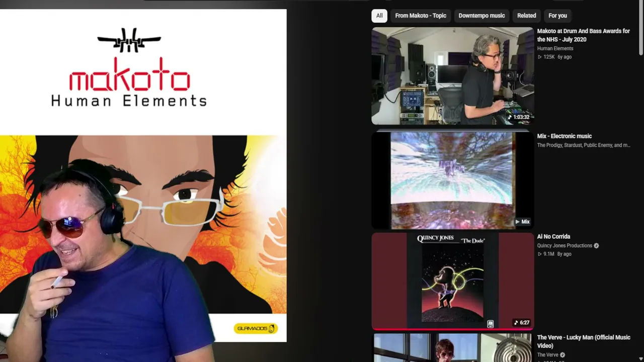This screenshot has width=644, height=362.
Task: Click the Mix playlist badge icon
Action: click(522, 222)
